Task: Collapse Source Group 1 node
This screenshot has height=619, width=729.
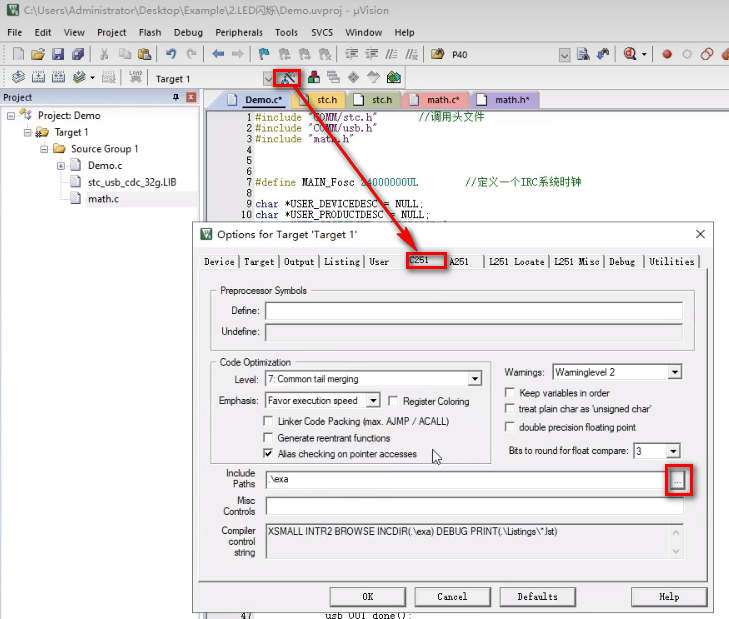Action: [x=44, y=149]
